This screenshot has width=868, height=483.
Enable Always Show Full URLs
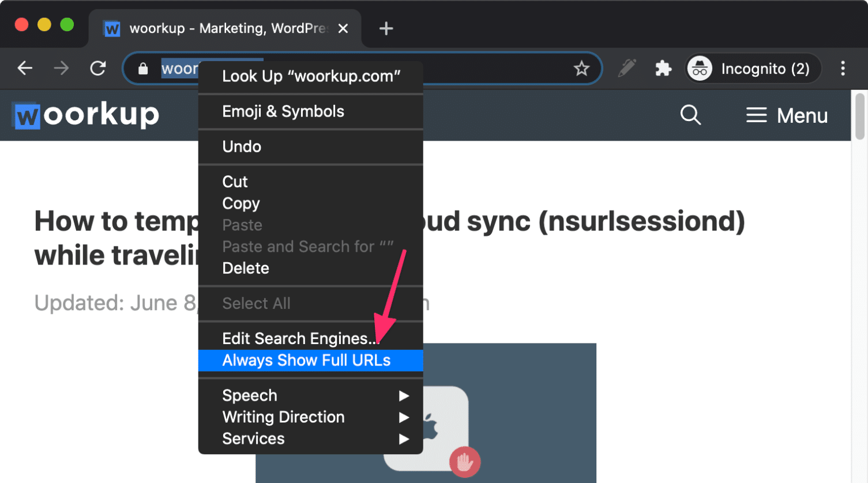[x=311, y=360]
